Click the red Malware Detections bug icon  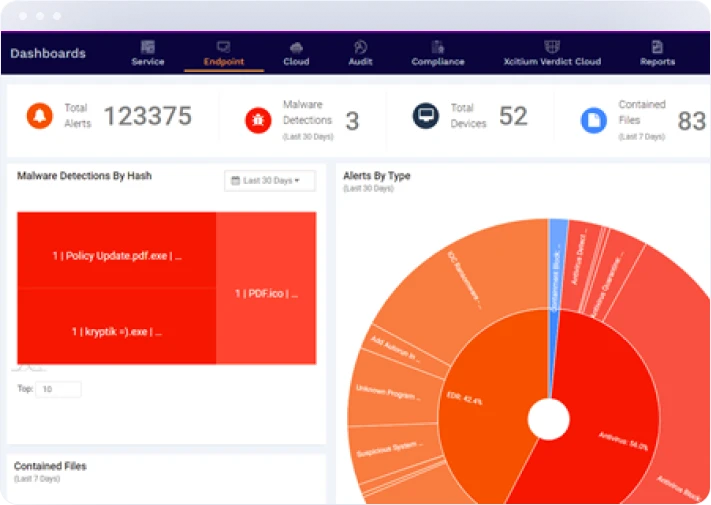click(258, 121)
